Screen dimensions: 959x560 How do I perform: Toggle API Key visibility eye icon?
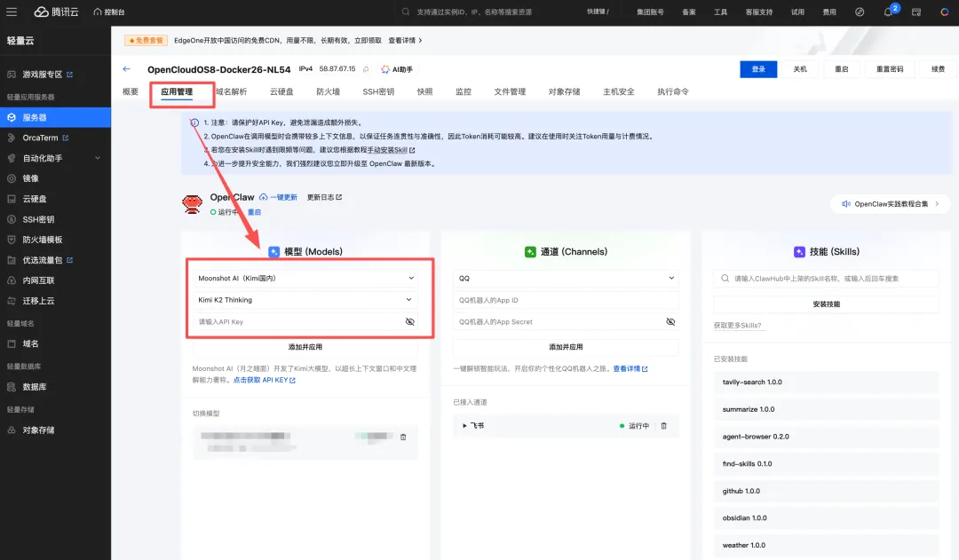[x=409, y=321]
